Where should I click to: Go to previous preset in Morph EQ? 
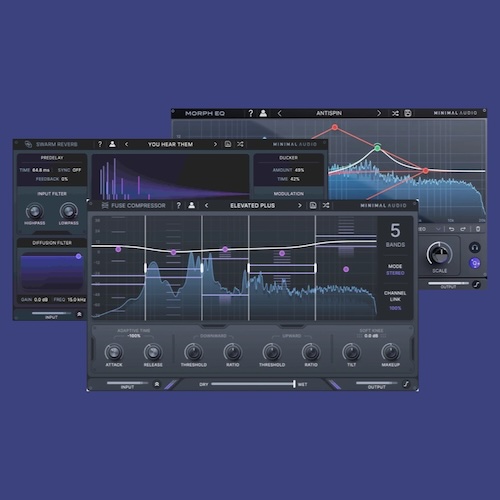pos(279,113)
